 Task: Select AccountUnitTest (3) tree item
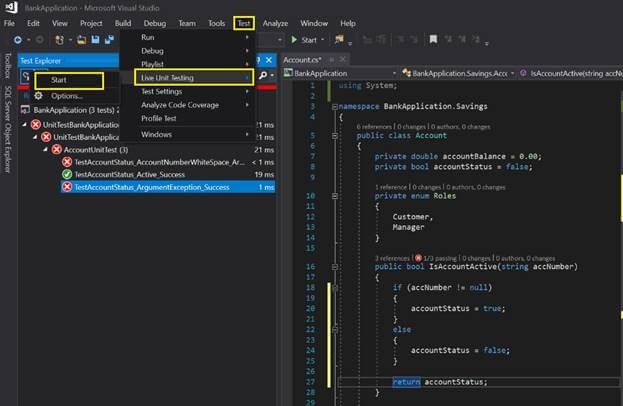pyautogui.click(x=96, y=150)
